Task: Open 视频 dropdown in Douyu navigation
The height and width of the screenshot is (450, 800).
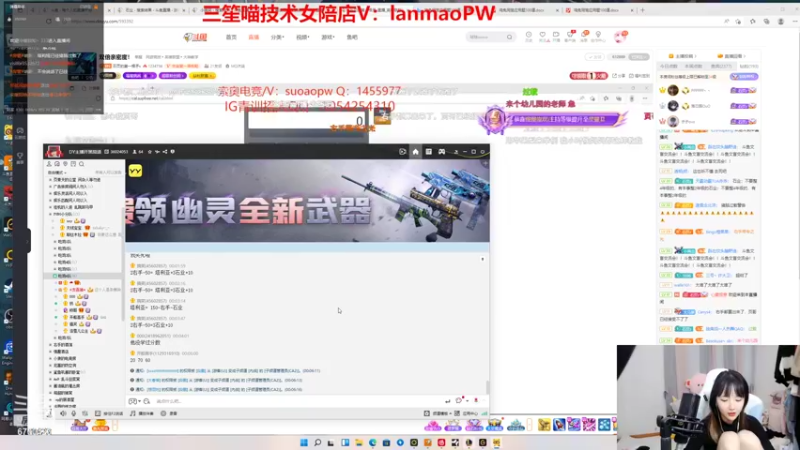Action: click(x=303, y=37)
